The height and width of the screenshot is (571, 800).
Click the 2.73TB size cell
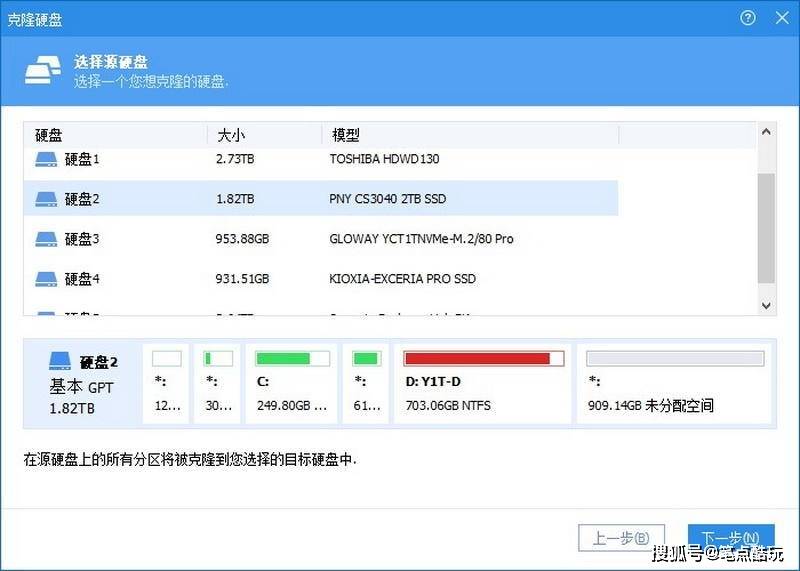(x=235, y=159)
